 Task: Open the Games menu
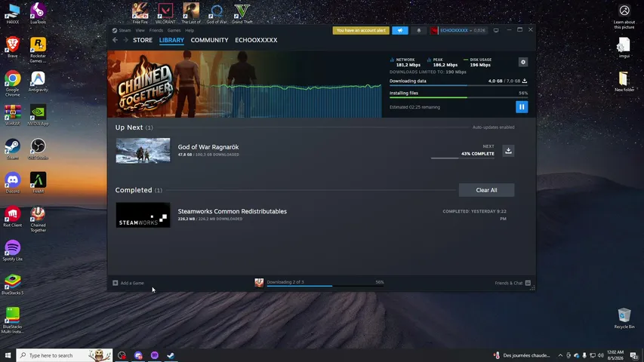click(x=174, y=30)
